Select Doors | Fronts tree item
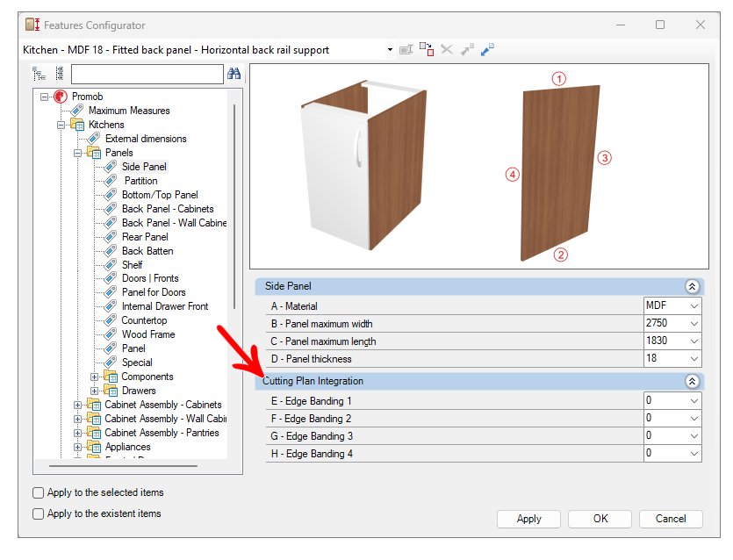This screenshot has height=560, width=733. pos(150,278)
